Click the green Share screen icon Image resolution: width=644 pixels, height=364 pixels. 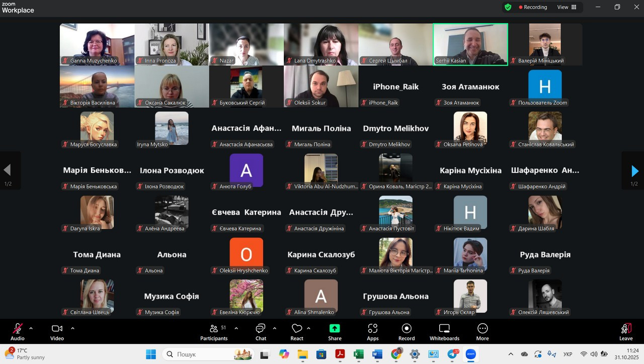[x=335, y=329]
